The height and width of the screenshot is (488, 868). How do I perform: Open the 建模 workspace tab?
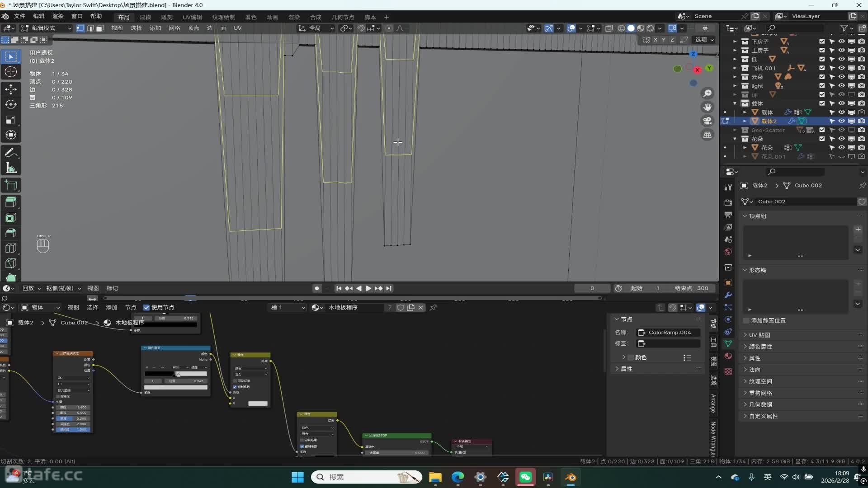[x=145, y=17]
